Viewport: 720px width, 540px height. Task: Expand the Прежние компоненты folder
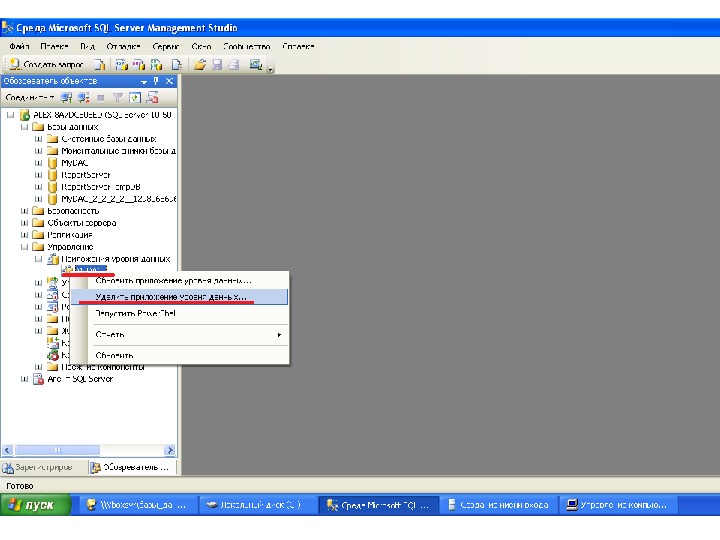click(x=39, y=367)
